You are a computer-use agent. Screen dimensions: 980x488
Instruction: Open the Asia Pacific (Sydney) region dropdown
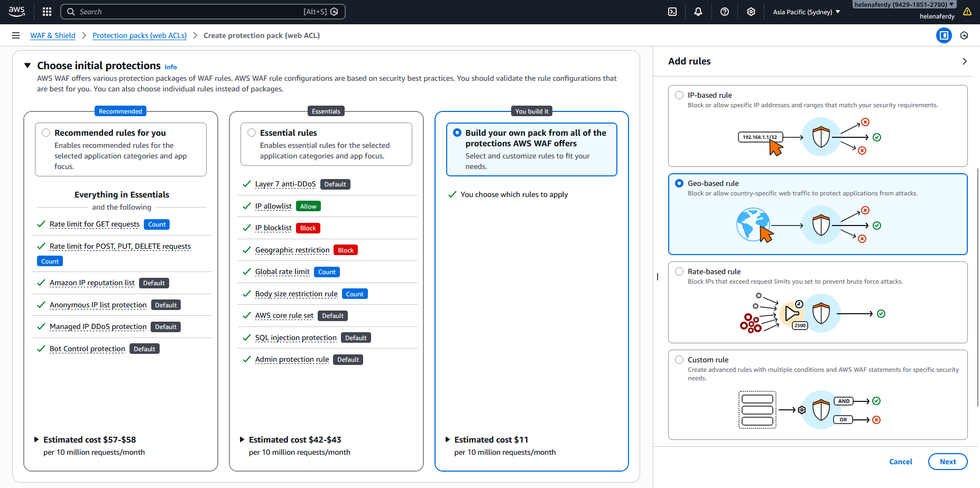click(806, 12)
